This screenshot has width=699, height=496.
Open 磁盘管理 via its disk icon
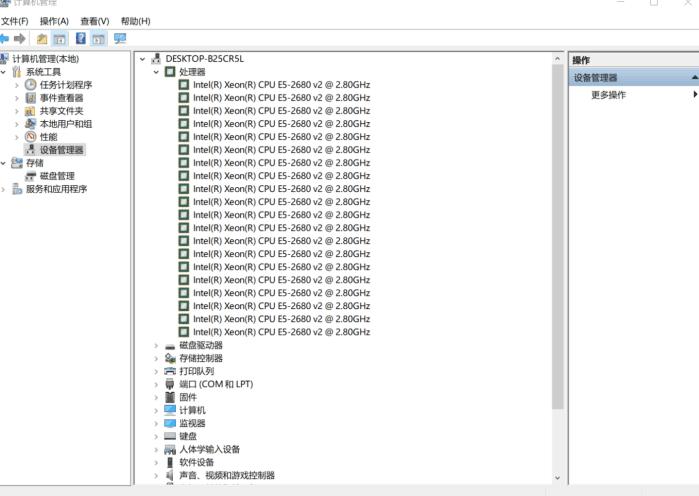click(30, 176)
